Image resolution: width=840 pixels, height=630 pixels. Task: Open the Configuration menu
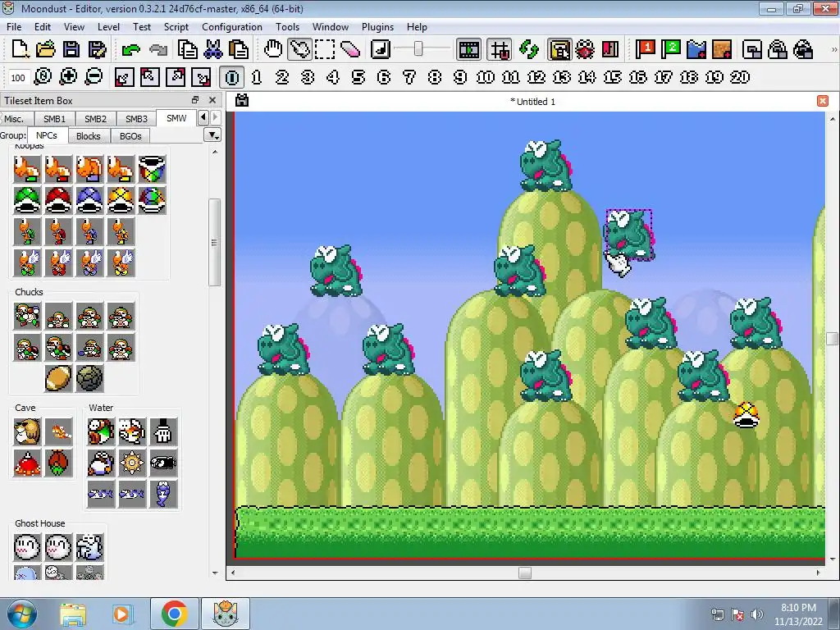pyautogui.click(x=232, y=27)
